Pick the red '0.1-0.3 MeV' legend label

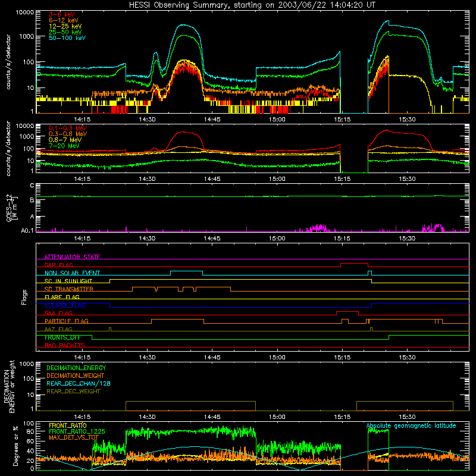pyautogui.click(x=68, y=128)
